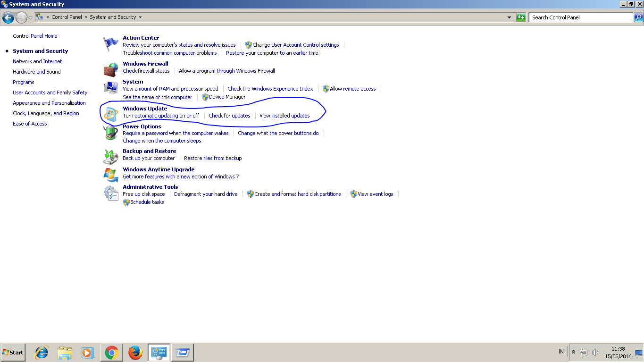This screenshot has height=362, width=644.
Task: Click Free up disk space link
Action: pos(144,194)
